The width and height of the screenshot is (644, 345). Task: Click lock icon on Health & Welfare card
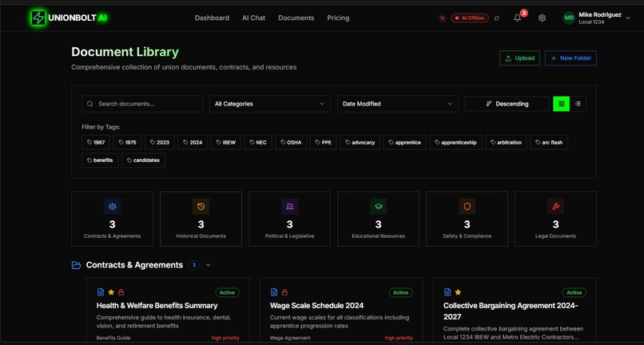click(121, 292)
